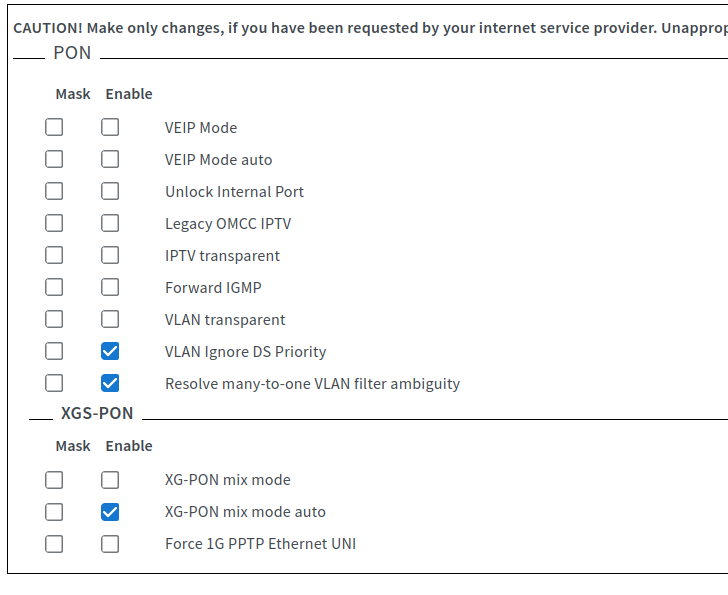Enable IPTV transparent option
This screenshot has height=595, width=728.
click(x=110, y=256)
